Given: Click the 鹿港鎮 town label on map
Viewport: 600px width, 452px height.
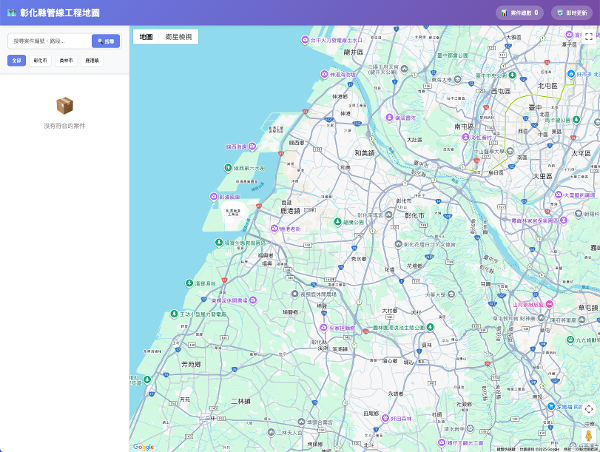Looking at the screenshot, I should click(290, 211).
